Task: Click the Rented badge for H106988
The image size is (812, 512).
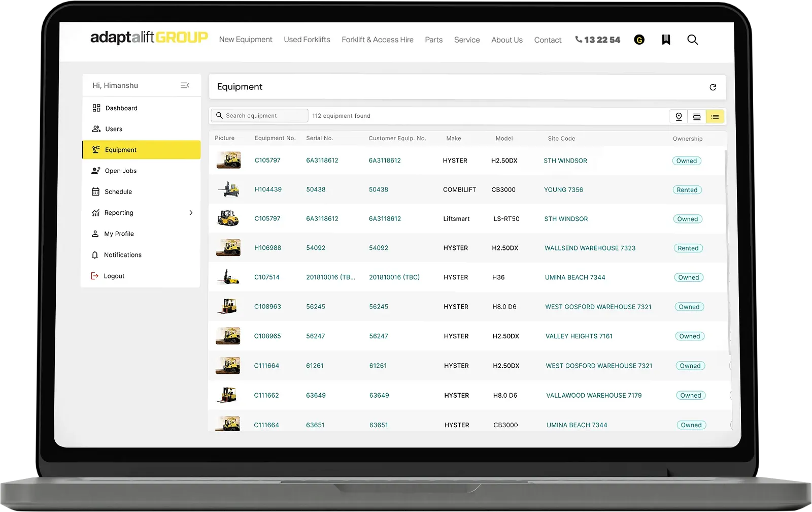Action: pos(688,248)
